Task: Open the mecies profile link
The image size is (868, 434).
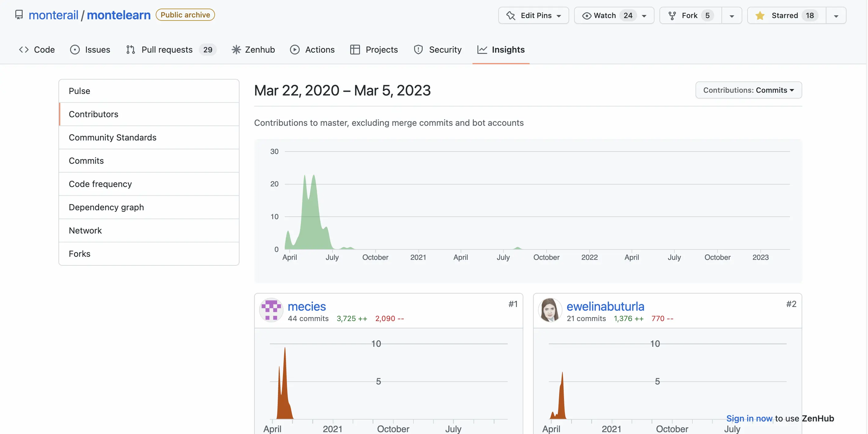Action: click(x=307, y=306)
